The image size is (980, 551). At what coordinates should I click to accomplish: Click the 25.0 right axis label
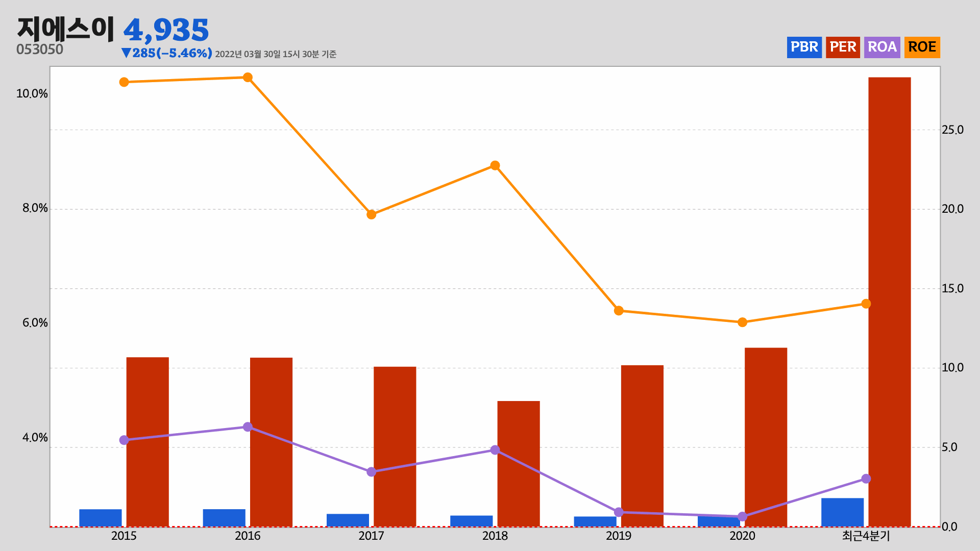952,130
